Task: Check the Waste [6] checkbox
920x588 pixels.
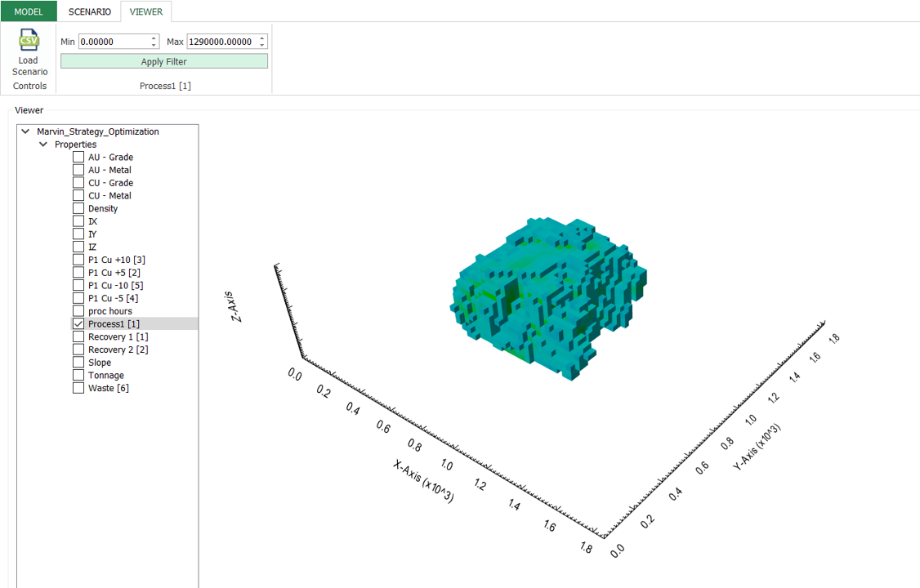Action: (78, 388)
